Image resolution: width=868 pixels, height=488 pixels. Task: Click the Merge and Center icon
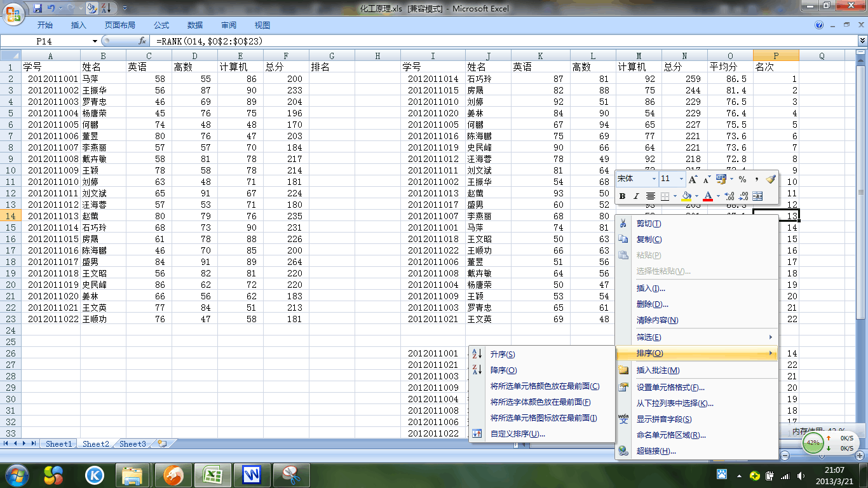[x=757, y=196]
